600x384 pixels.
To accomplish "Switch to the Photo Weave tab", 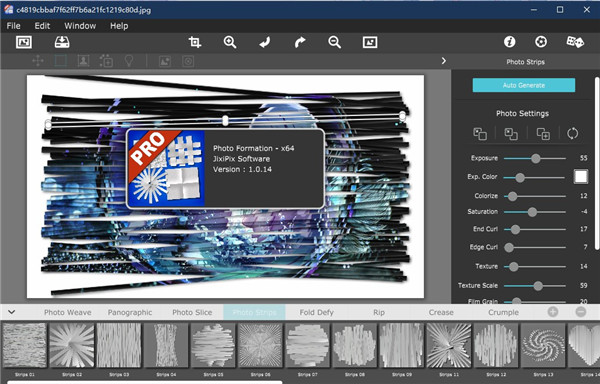I will click(x=68, y=312).
